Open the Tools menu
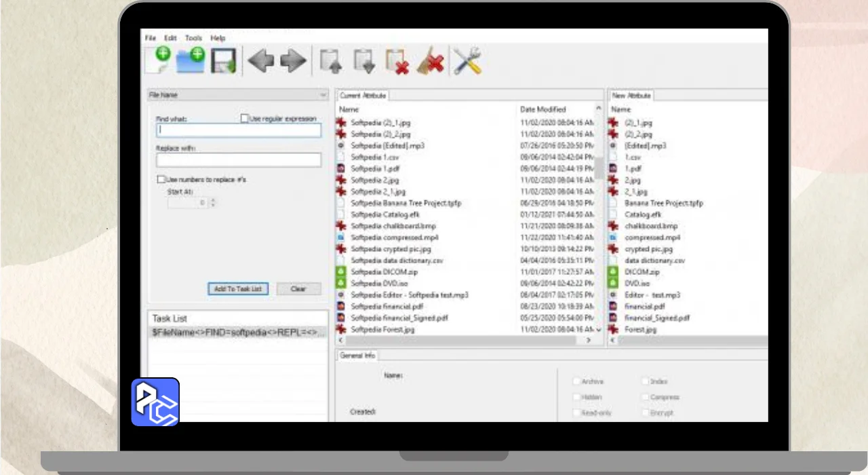Image resolution: width=868 pixels, height=475 pixels. coord(193,39)
